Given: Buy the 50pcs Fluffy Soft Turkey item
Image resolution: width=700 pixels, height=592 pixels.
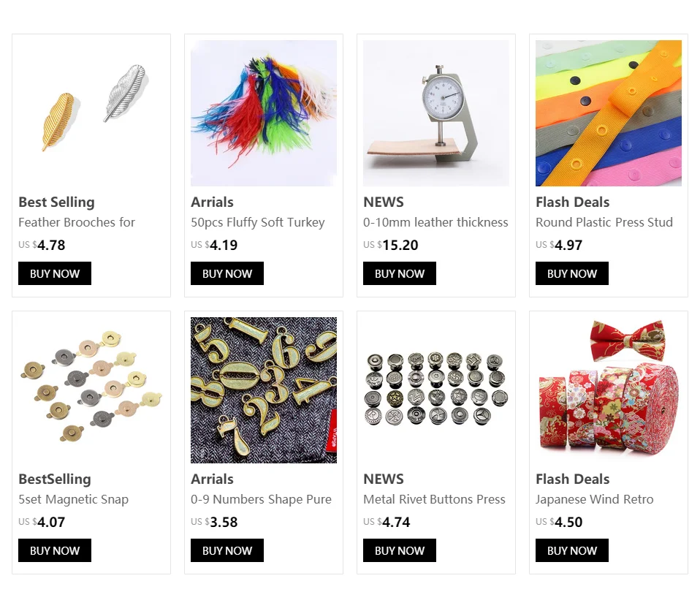Looking at the screenshot, I should coord(227,273).
